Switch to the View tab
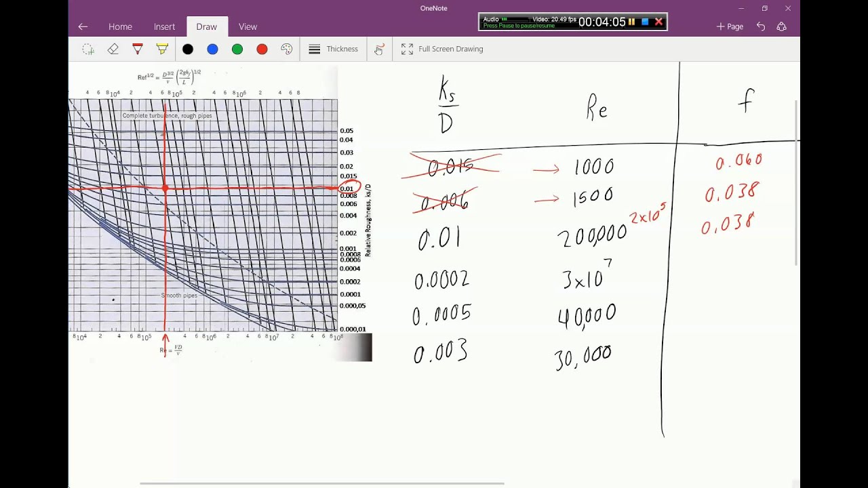 pyautogui.click(x=248, y=26)
